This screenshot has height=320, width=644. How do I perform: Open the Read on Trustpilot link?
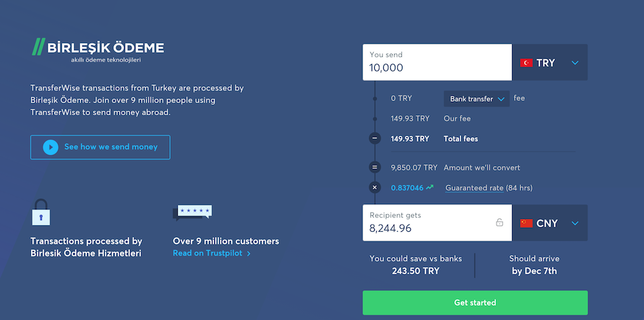[x=211, y=253]
